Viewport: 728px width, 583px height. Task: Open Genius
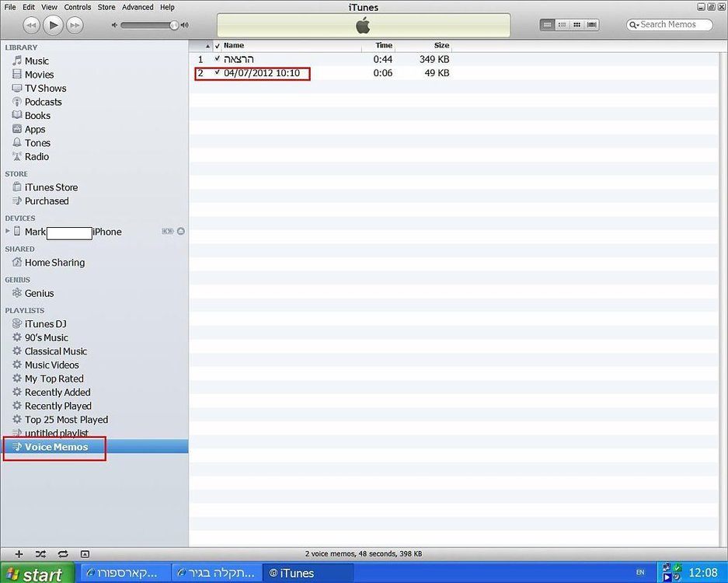[x=39, y=293]
